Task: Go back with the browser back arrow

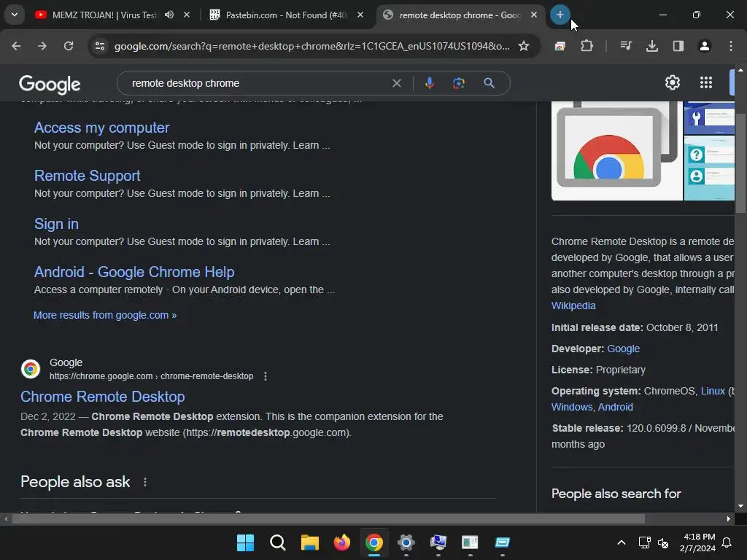Action: pos(16,46)
